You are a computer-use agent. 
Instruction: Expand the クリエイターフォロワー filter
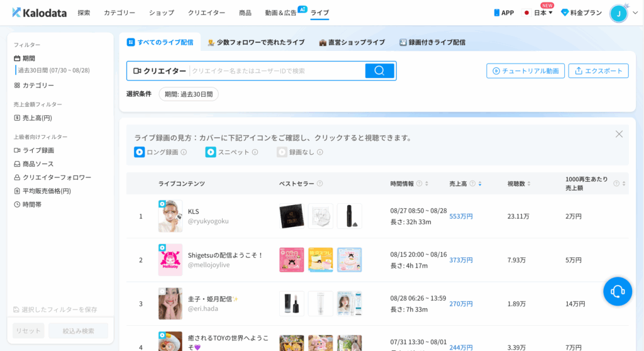(53, 177)
